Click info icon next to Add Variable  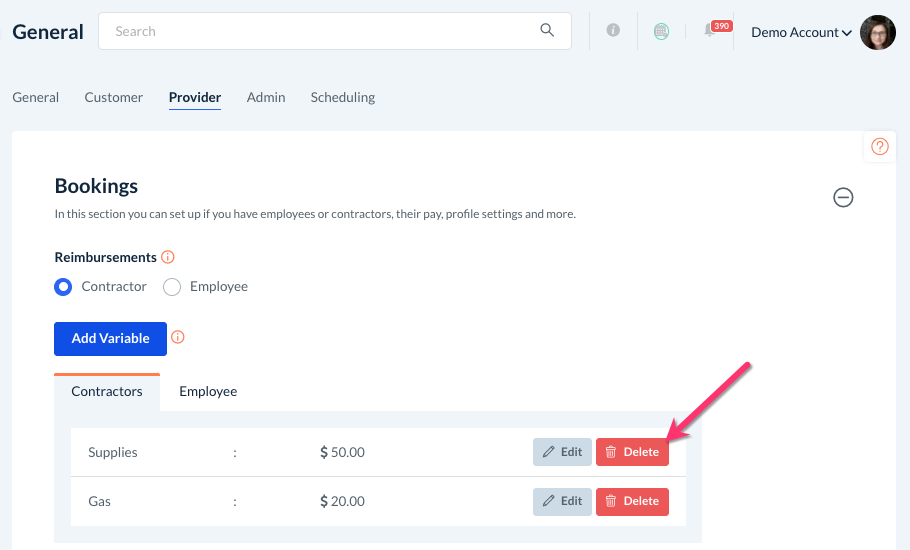point(178,337)
